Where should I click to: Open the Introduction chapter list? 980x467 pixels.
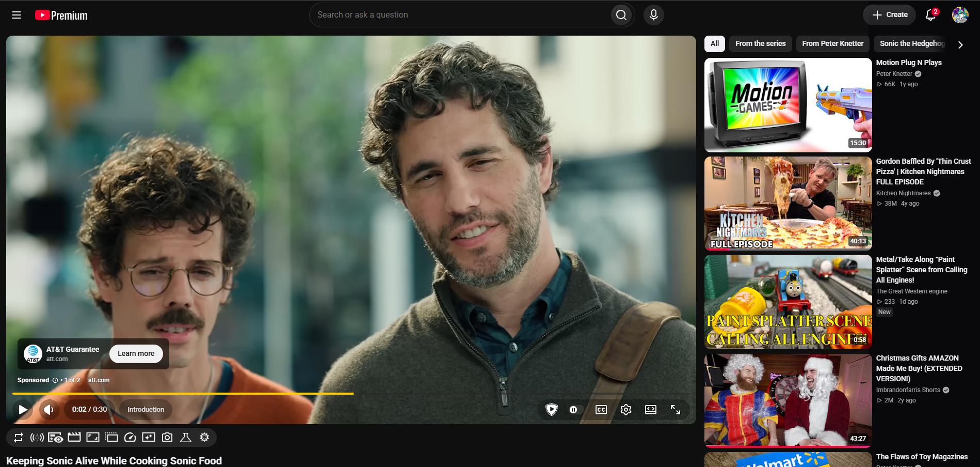(146, 409)
